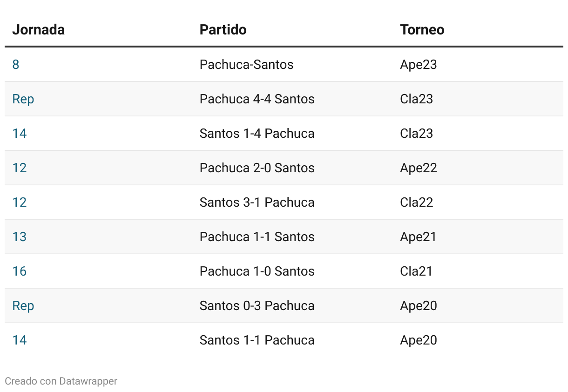Click jornada 16 in the Cla21 row
The image size is (568, 392).
tap(20, 271)
